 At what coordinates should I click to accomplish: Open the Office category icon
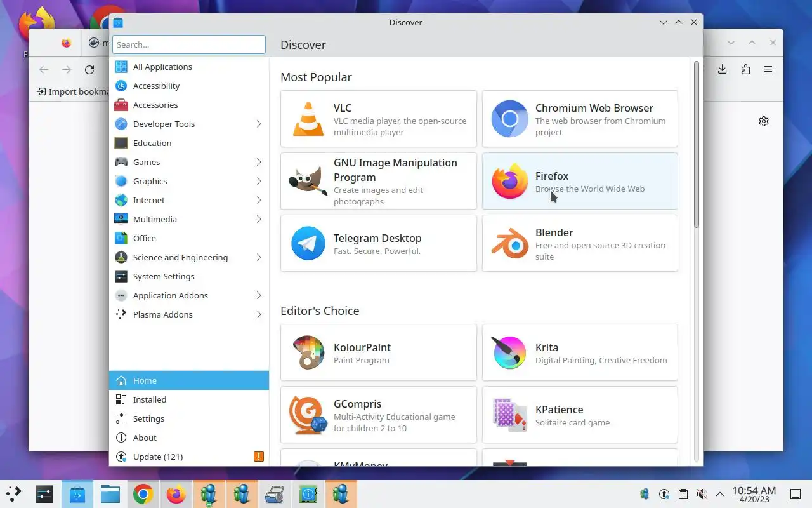[121, 238]
